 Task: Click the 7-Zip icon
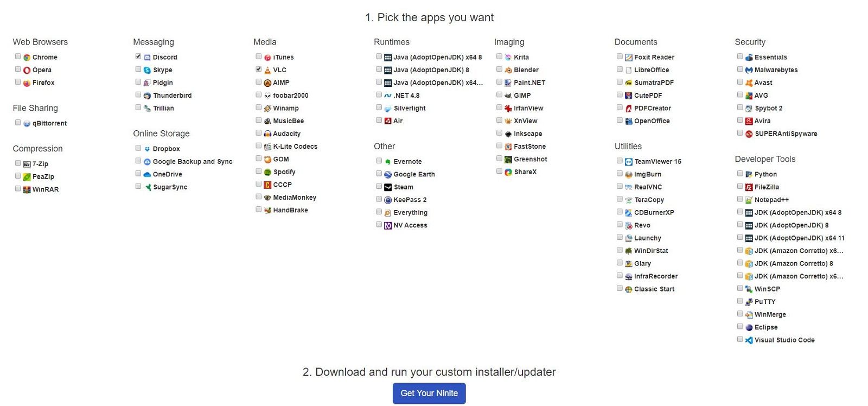click(x=27, y=164)
